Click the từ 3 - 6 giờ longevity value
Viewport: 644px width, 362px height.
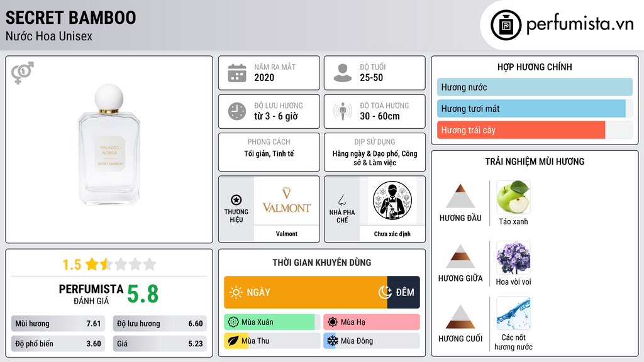click(x=275, y=116)
